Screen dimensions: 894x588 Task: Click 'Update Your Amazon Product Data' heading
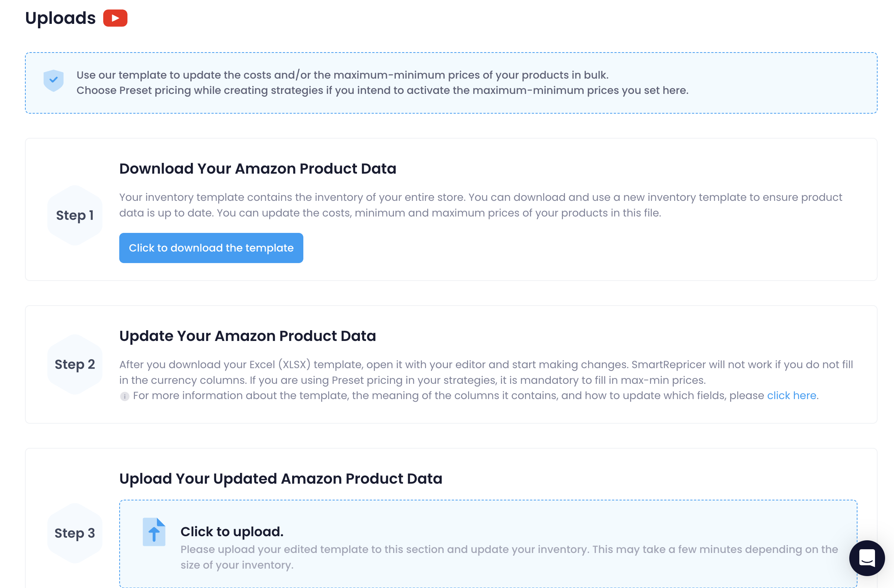point(247,336)
